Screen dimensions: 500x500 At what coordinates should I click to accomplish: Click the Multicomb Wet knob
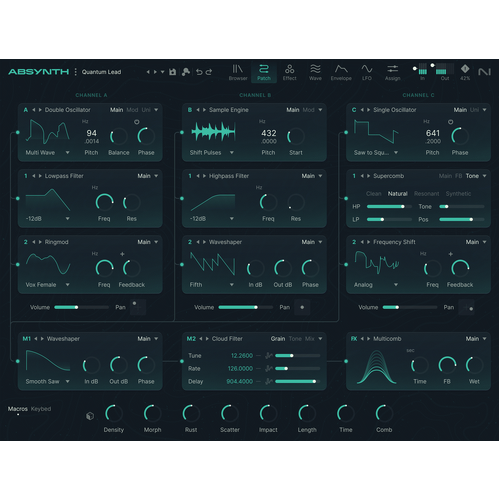474,365
